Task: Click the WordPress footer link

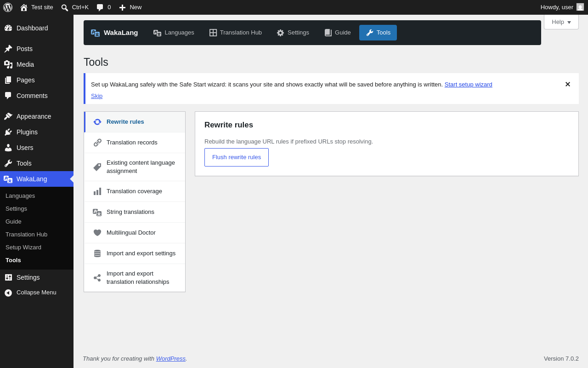Action: [x=171, y=359]
